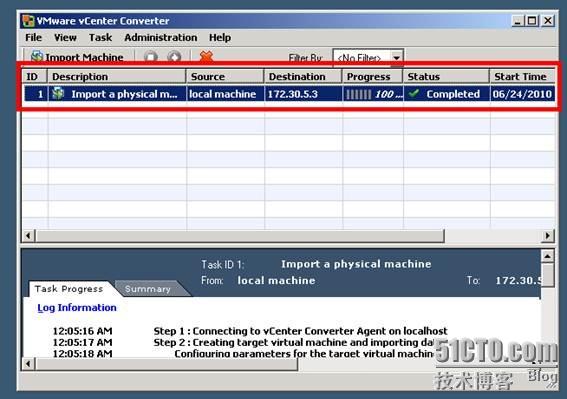
Task: Sort by the Status column header
Action: coord(446,76)
